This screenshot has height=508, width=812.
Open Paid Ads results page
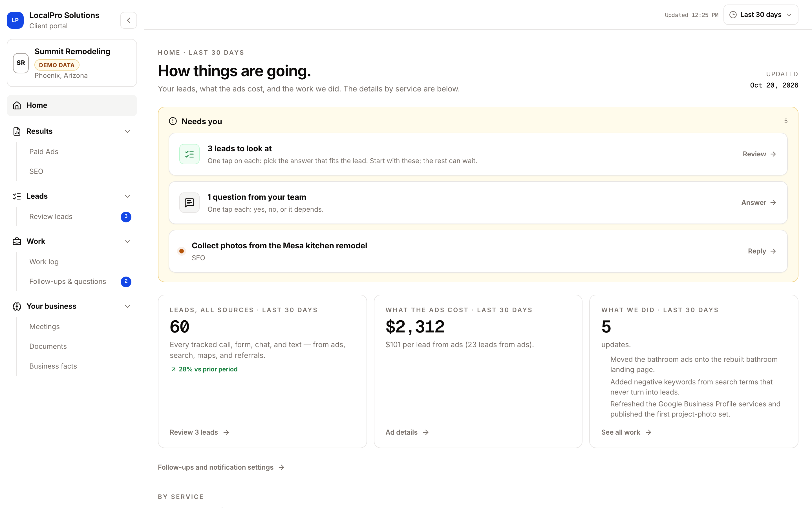point(44,152)
